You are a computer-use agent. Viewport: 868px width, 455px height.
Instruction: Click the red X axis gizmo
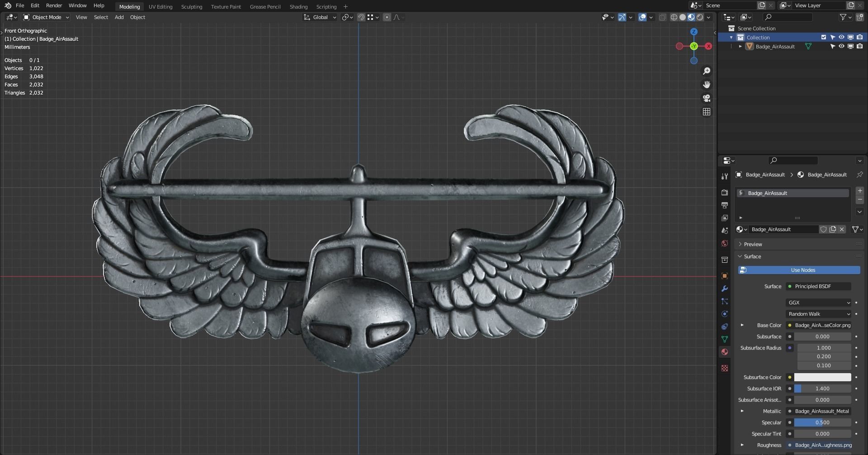pos(708,46)
